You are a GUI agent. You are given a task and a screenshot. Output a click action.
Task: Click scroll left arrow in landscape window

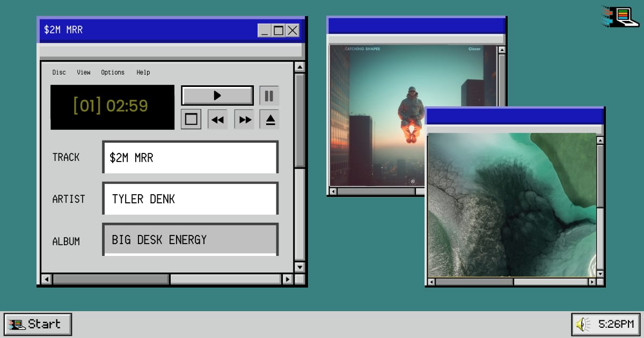coord(431,282)
